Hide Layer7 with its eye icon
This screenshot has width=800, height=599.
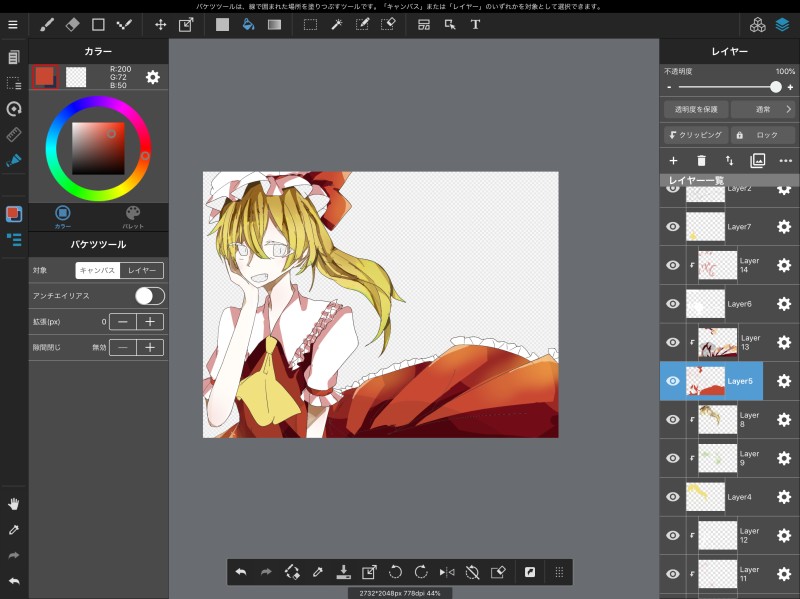point(673,227)
